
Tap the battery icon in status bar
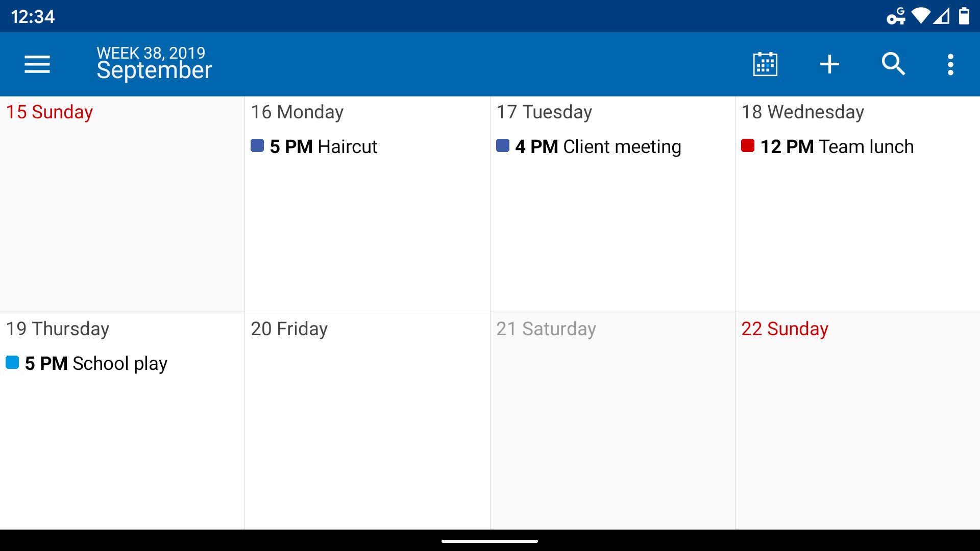pyautogui.click(x=967, y=15)
